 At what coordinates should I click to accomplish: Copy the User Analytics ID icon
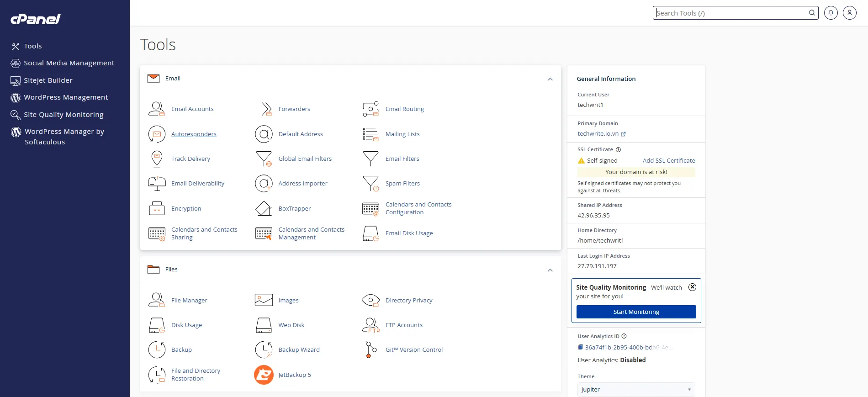(x=580, y=347)
